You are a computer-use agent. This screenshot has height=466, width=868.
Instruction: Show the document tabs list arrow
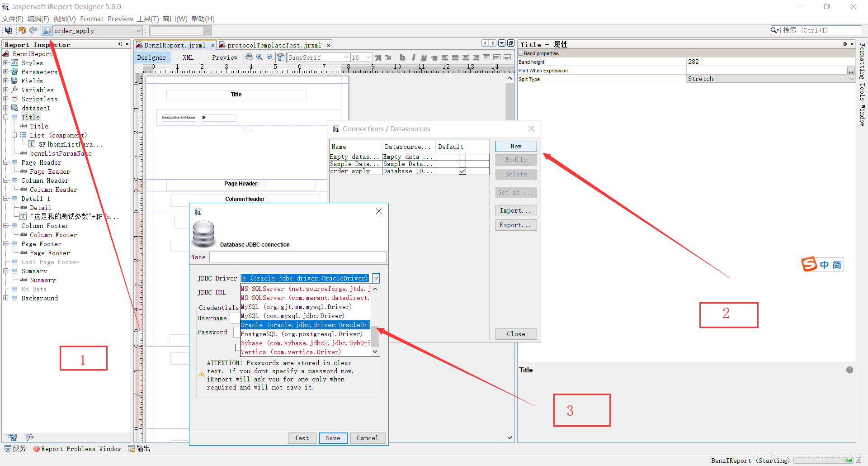click(502, 43)
